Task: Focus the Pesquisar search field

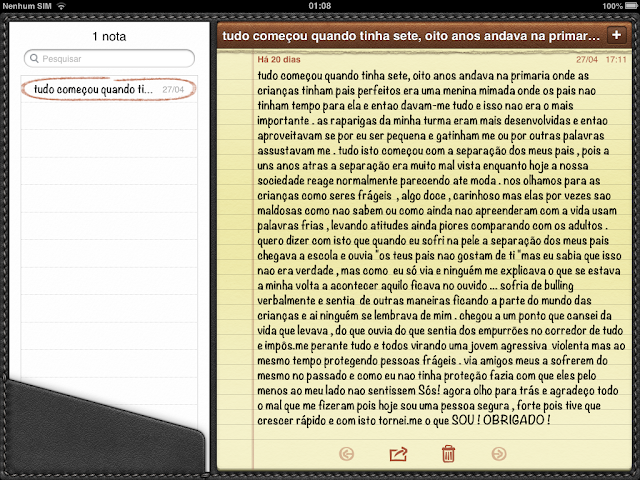Action: pyautogui.click(x=109, y=58)
